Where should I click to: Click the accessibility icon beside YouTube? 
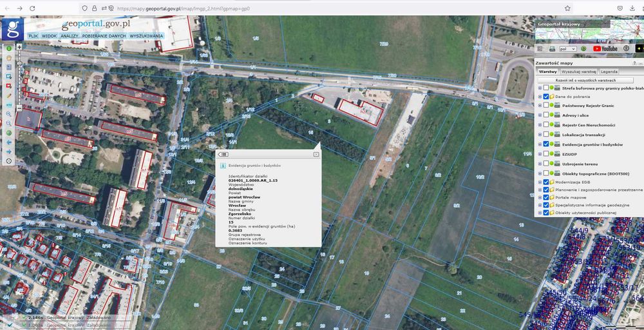(627, 48)
